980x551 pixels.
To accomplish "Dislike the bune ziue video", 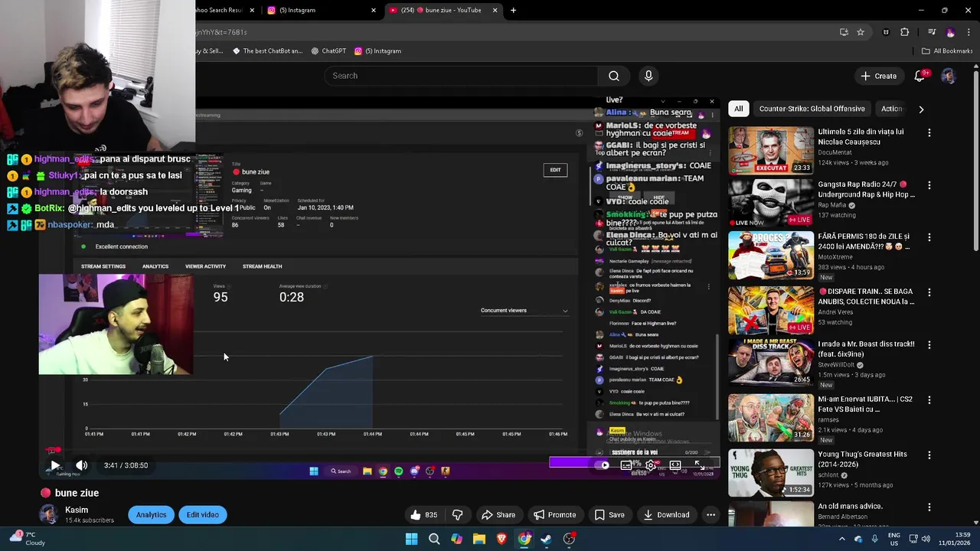I will tap(457, 515).
